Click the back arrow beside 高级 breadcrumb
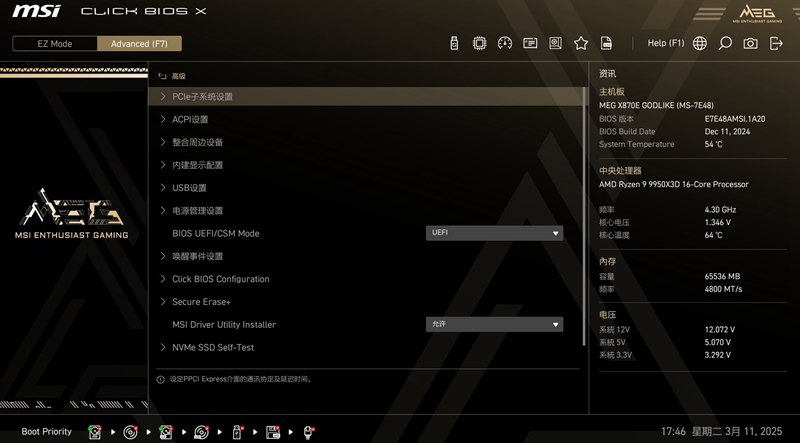Screen dimensions: 800x443 (162, 76)
